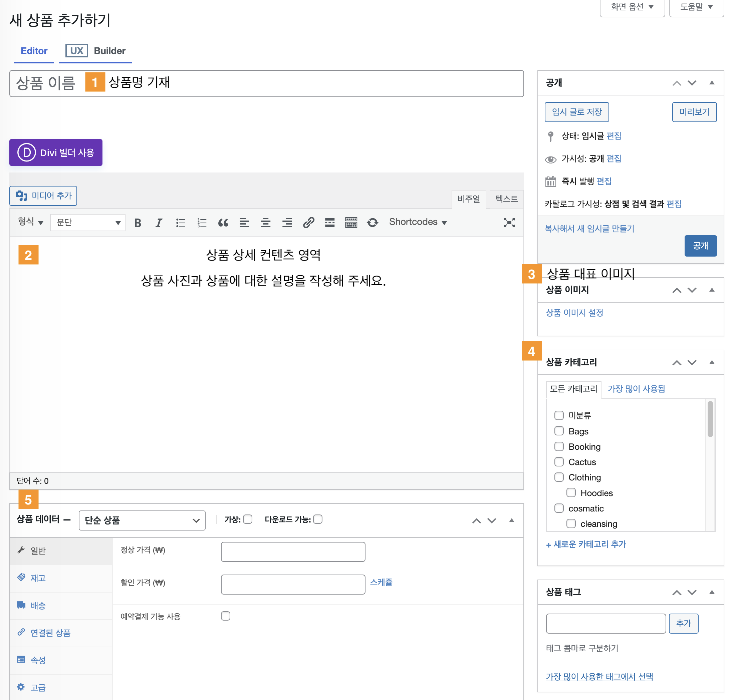Insert a blockquote
Screen dimensions: 731x700
(x=223, y=223)
